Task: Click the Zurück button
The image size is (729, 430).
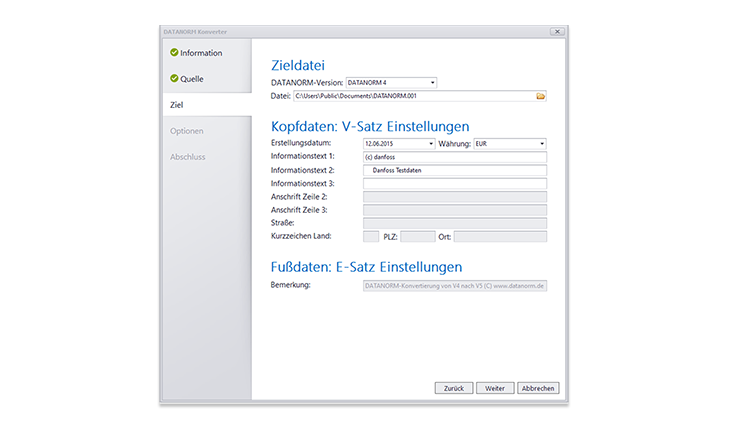Action: pyautogui.click(x=454, y=388)
